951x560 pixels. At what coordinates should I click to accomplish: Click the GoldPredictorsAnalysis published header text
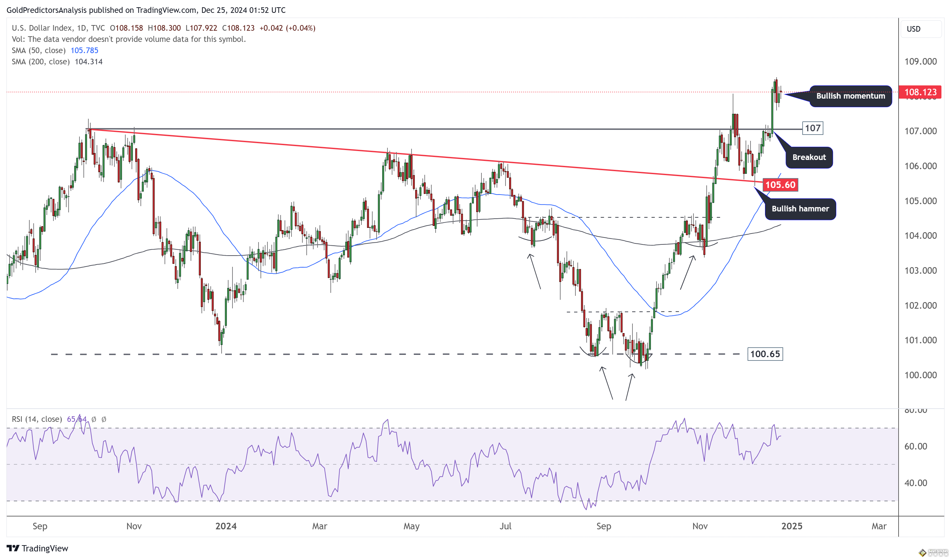click(x=146, y=10)
